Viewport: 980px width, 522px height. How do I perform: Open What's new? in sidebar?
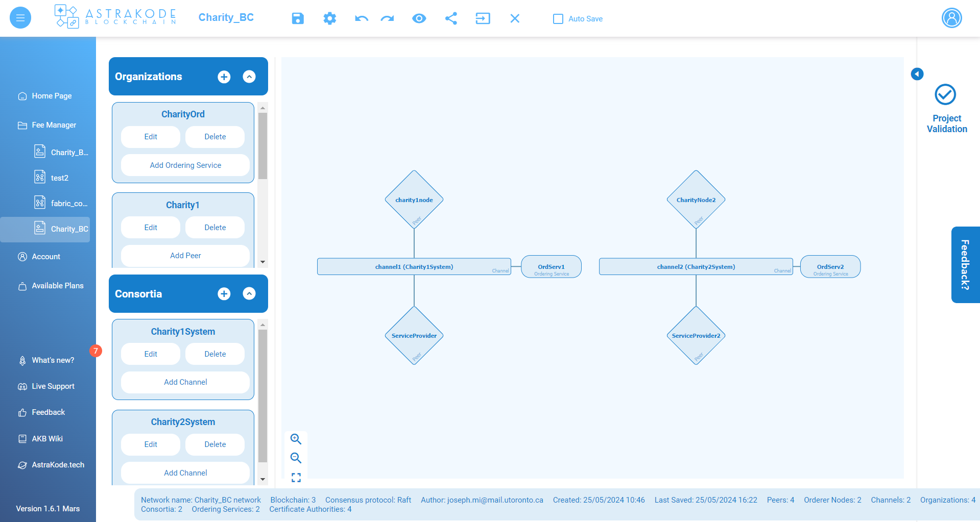[x=46, y=360]
